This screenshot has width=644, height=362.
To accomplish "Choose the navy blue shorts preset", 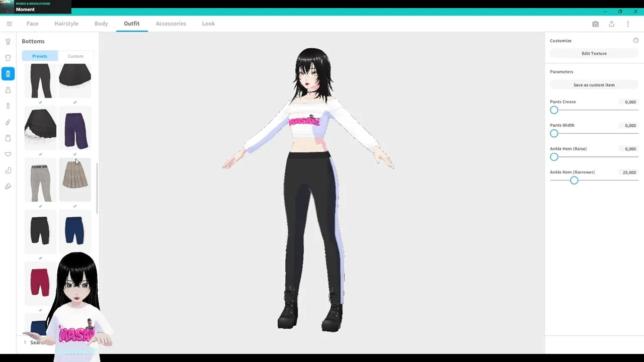I will (x=75, y=232).
